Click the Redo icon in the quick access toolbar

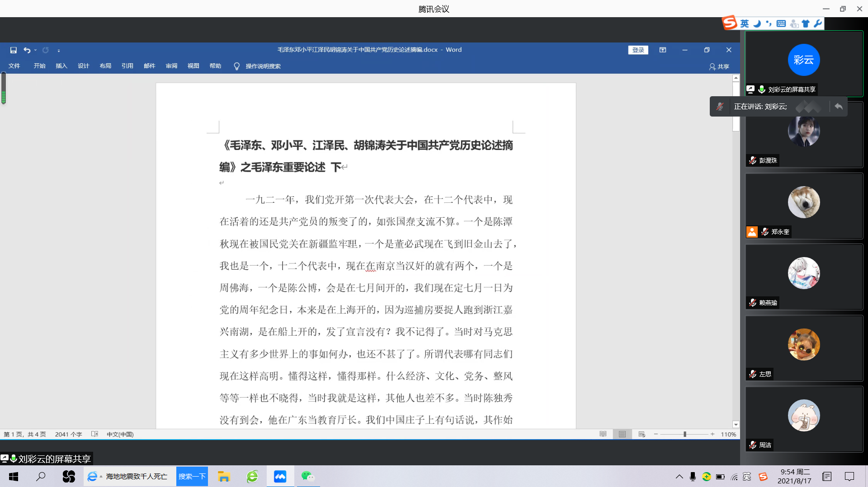point(46,50)
